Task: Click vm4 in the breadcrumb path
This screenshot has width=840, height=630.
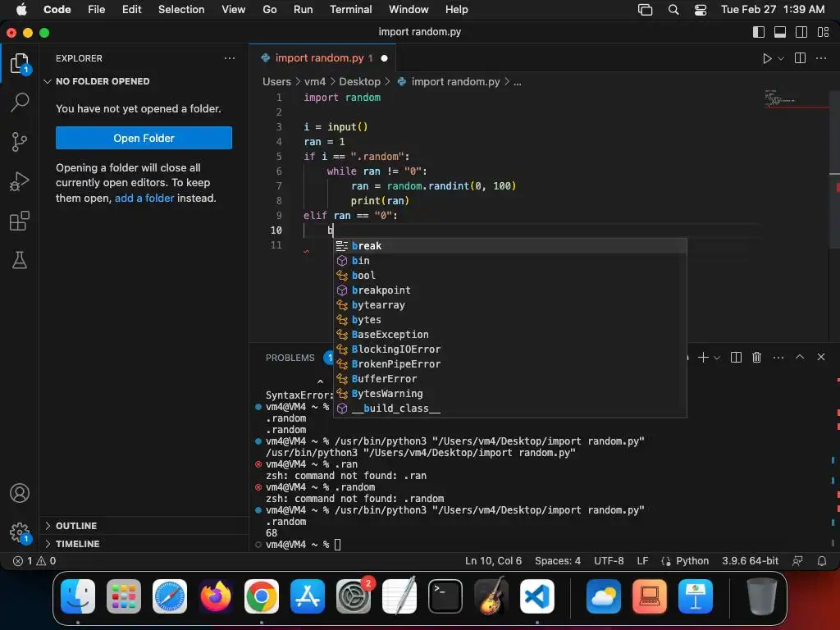Action: pos(314,82)
